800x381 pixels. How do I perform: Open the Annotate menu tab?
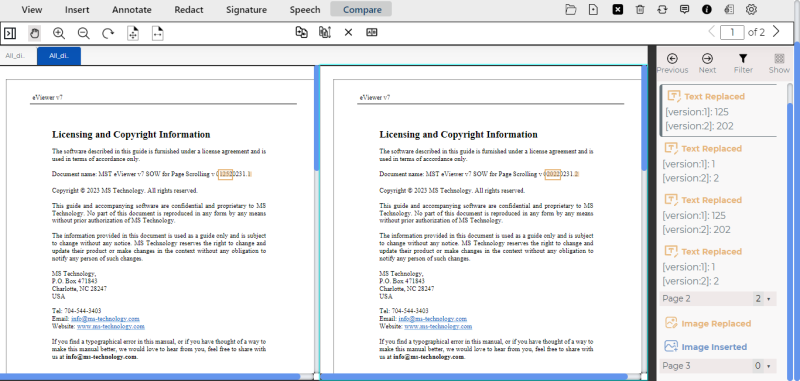[x=132, y=10]
